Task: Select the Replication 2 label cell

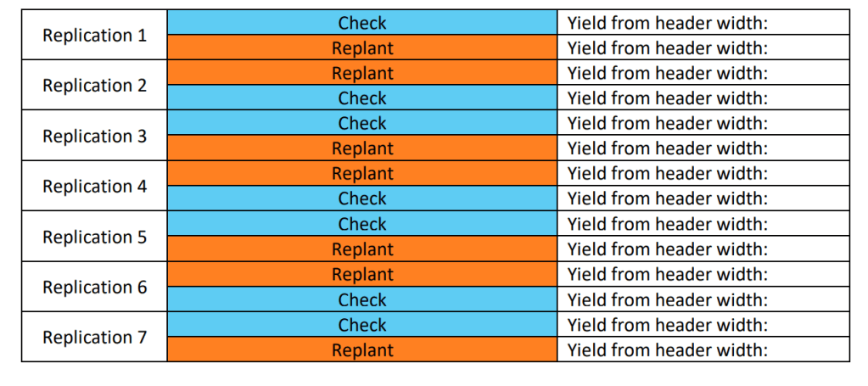Action: 94,85
